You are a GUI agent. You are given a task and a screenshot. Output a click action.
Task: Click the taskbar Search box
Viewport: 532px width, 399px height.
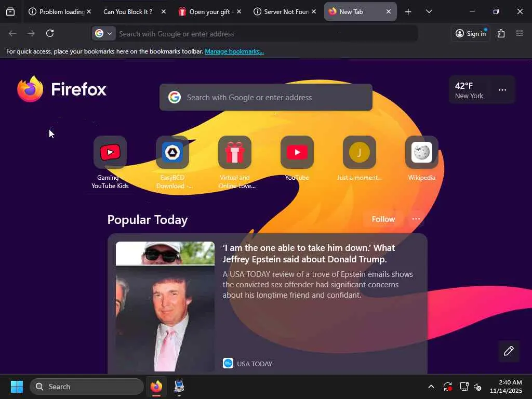click(x=87, y=387)
